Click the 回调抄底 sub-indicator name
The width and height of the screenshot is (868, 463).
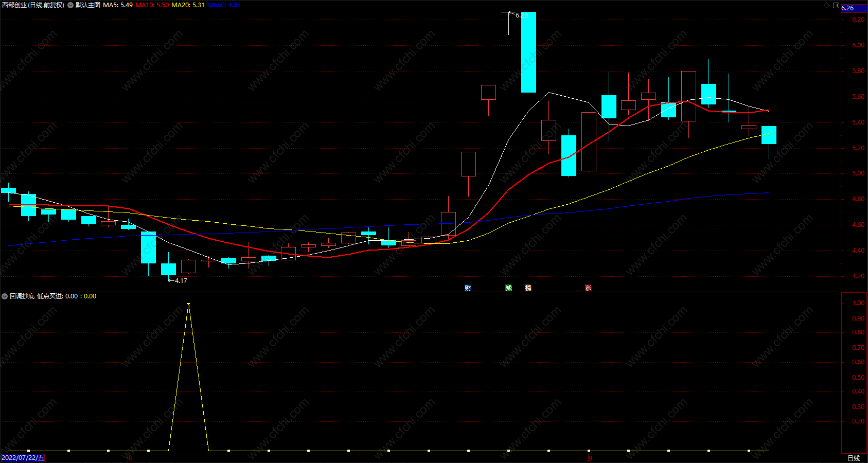tap(22, 296)
